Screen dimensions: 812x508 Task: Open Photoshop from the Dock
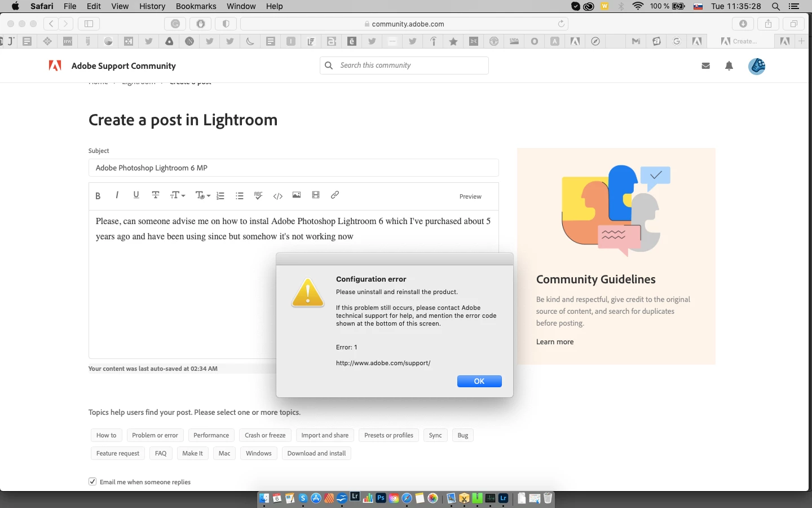[x=381, y=498]
